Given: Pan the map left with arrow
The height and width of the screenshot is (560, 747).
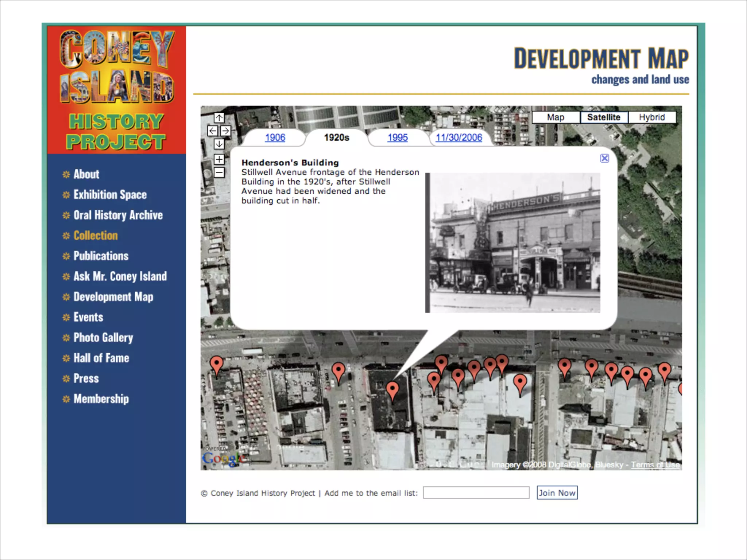Looking at the screenshot, I should [213, 131].
